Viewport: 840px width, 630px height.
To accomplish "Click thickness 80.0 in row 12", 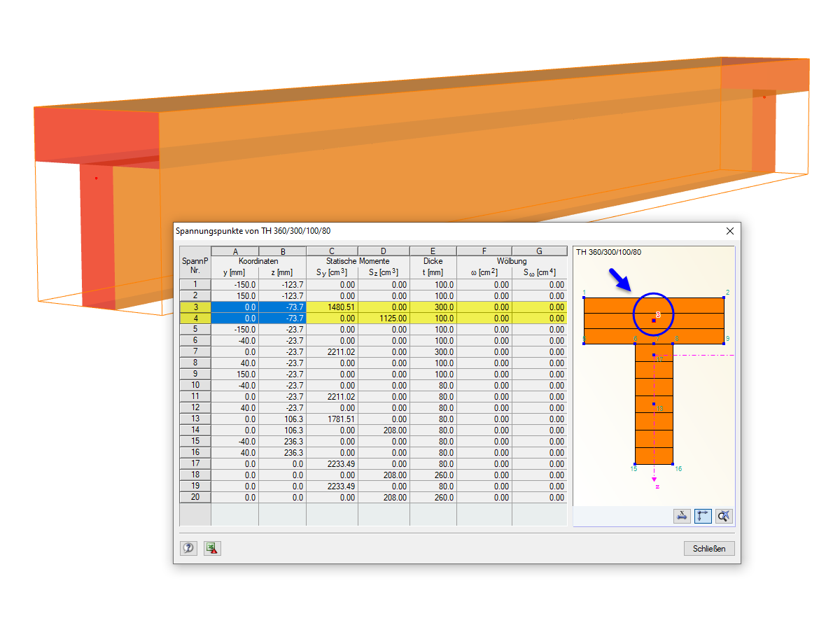I will point(433,408).
